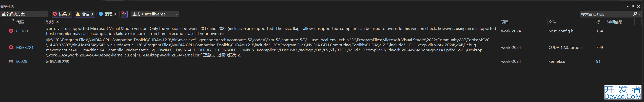Image resolution: width=644 pixels, height=102 pixels.
Task: Open error code C1189 link
Action: [22, 31]
